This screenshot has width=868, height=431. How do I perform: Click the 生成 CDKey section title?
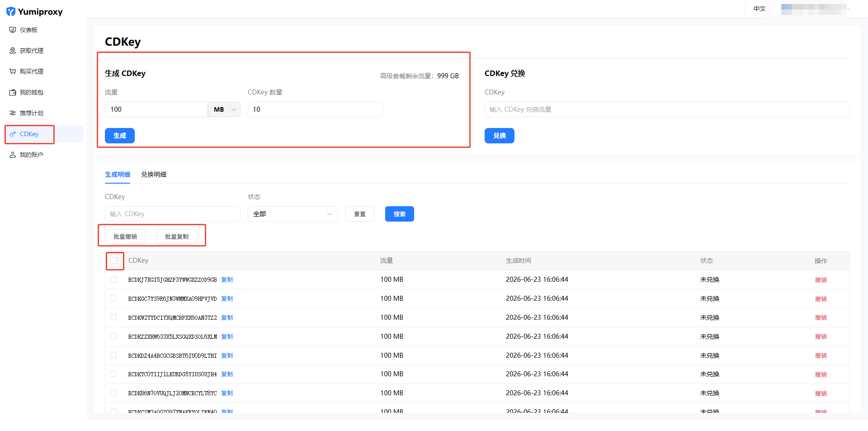point(125,73)
